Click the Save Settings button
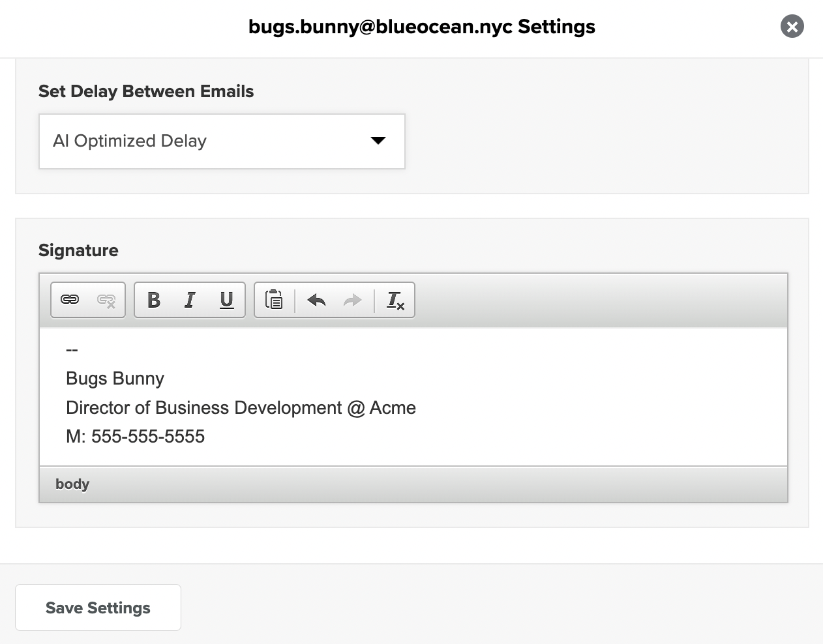Viewport: 823px width, 644px height. 98,607
